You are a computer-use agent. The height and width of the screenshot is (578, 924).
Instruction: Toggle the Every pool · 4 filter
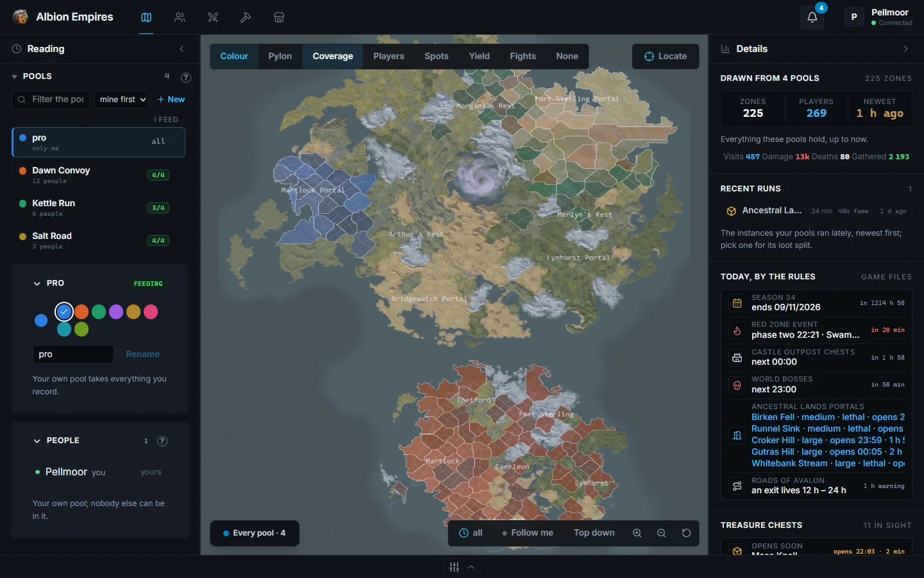[x=255, y=533]
